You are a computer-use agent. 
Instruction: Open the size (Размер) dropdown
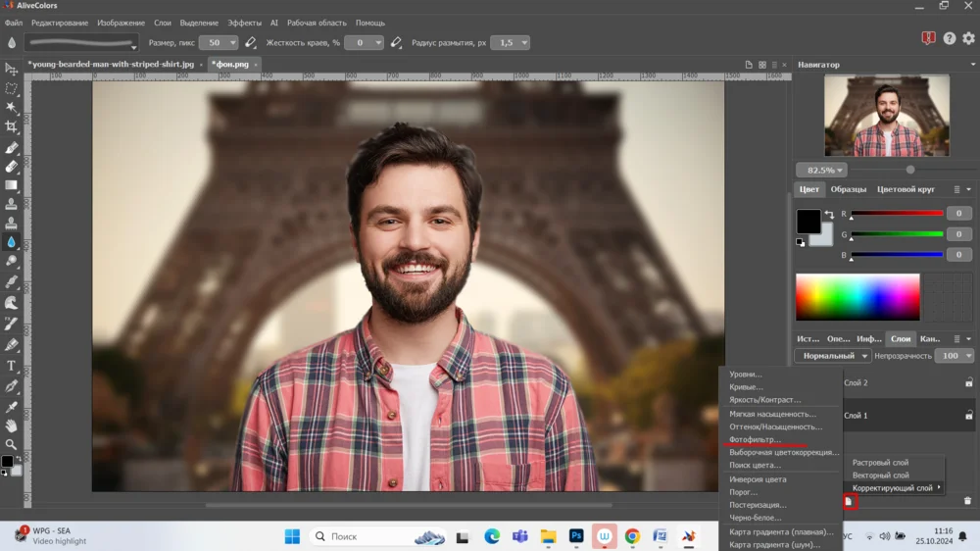tap(232, 42)
